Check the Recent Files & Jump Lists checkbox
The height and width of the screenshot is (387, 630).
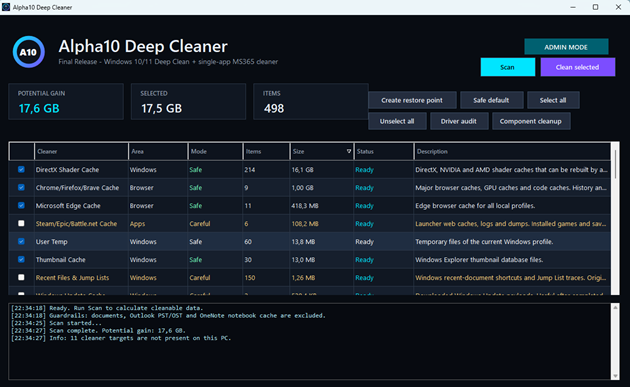click(x=21, y=277)
